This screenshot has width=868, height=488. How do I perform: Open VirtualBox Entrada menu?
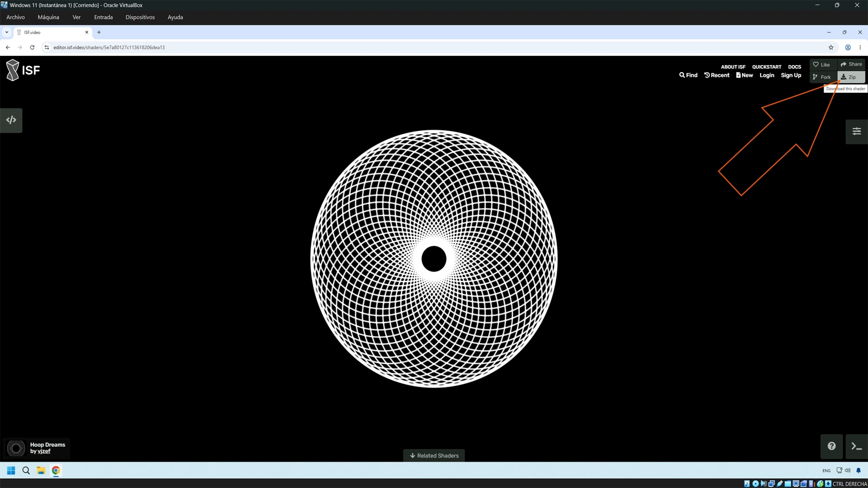coord(103,17)
